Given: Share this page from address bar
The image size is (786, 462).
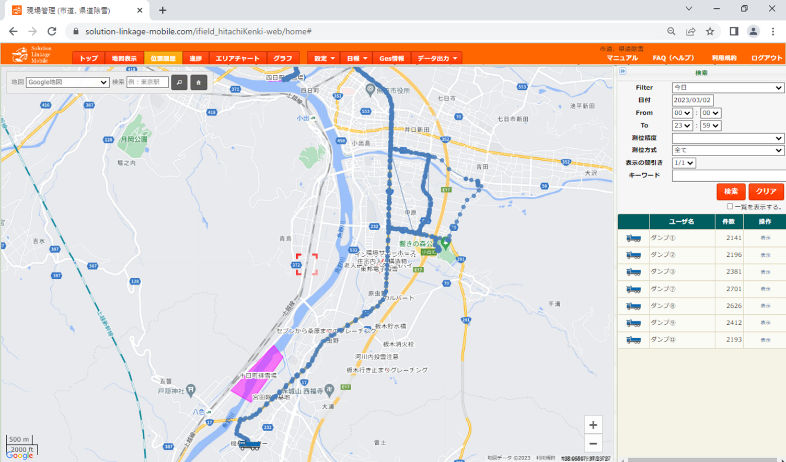Looking at the screenshot, I should click(x=691, y=31).
